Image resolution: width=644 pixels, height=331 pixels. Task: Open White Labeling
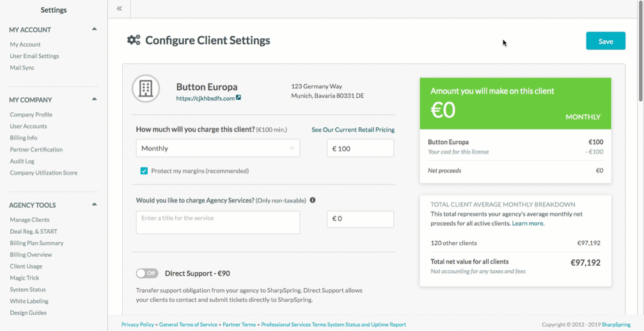(x=29, y=301)
